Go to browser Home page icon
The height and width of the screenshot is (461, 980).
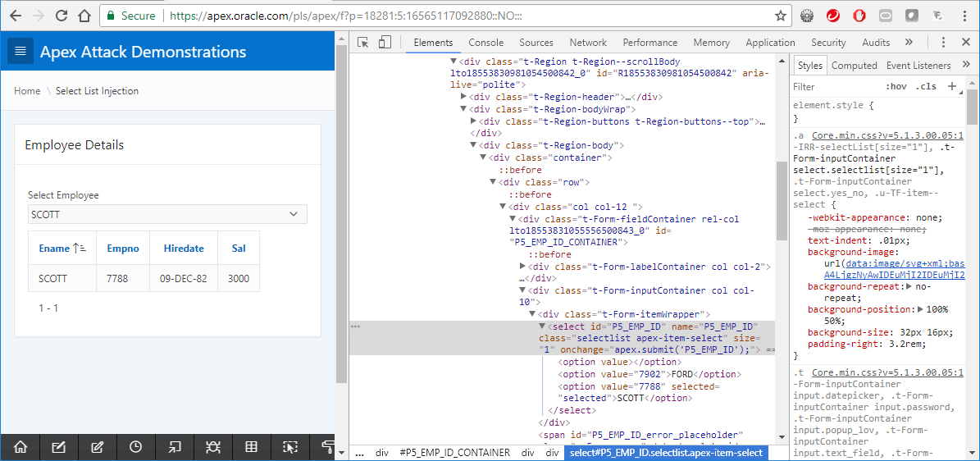[x=84, y=16]
